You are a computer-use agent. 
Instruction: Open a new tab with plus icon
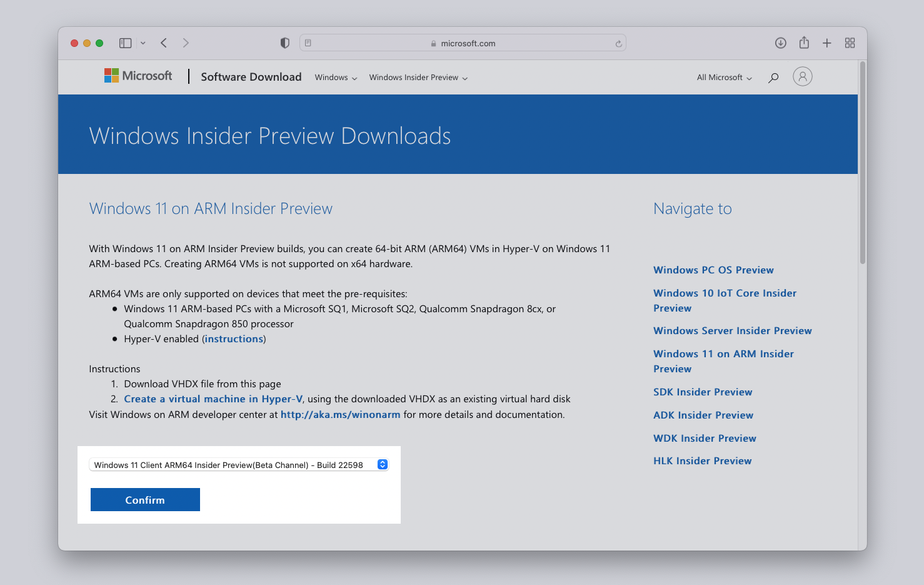click(x=826, y=43)
